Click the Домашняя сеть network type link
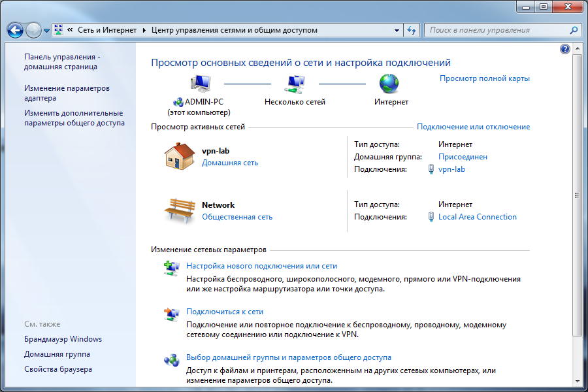Screen dimensions: 588x392 (229, 163)
